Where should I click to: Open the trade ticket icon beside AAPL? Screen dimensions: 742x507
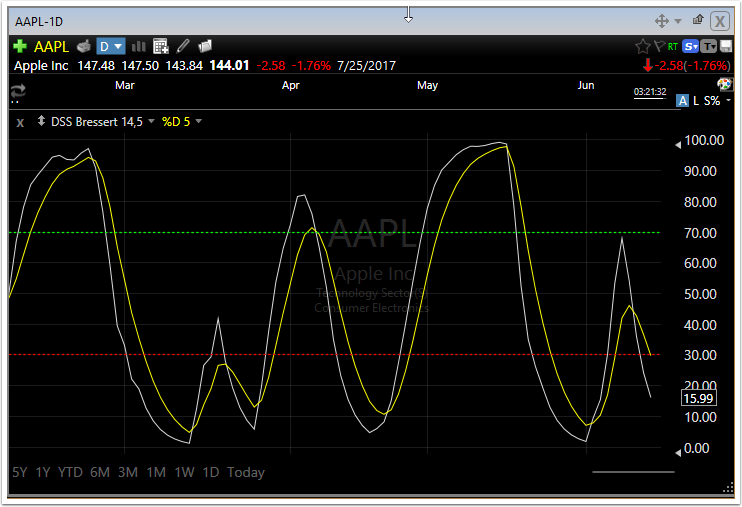click(x=83, y=46)
